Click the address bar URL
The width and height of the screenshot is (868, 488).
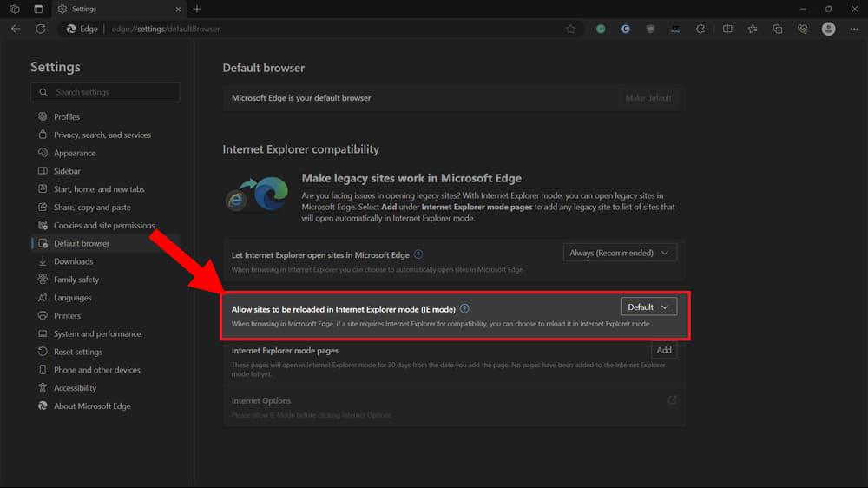pos(166,29)
